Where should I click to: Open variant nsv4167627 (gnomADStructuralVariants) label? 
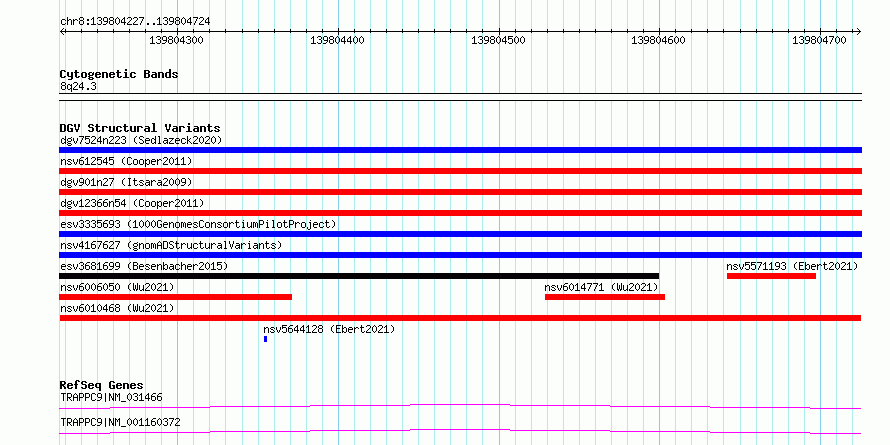pyautogui.click(x=171, y=245)
